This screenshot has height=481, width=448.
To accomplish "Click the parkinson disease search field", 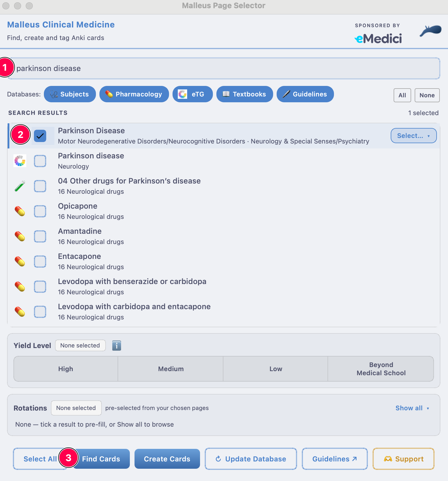I will [224, 68].
